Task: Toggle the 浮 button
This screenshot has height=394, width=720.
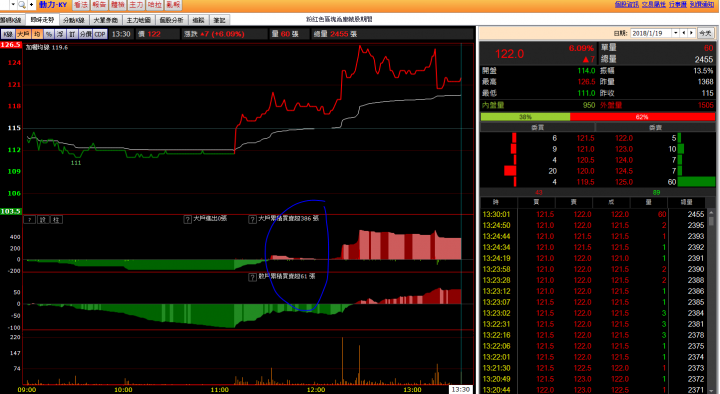Action: (x=61, y=34)
